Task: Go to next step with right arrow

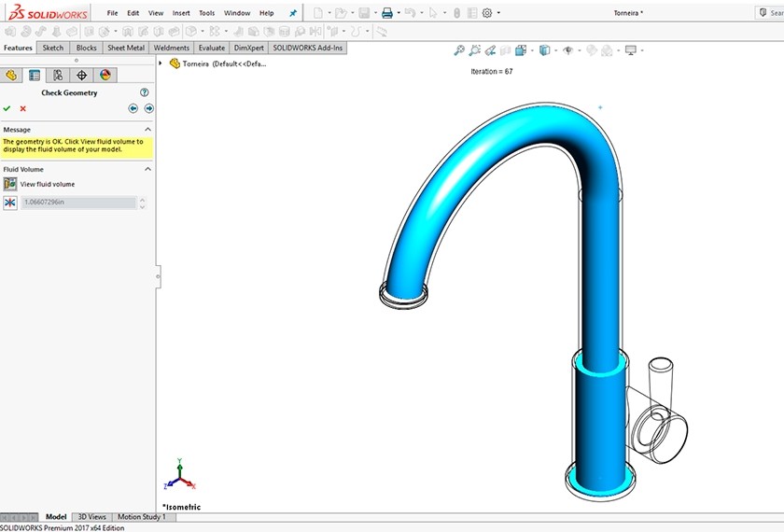Action: [148, 108]
